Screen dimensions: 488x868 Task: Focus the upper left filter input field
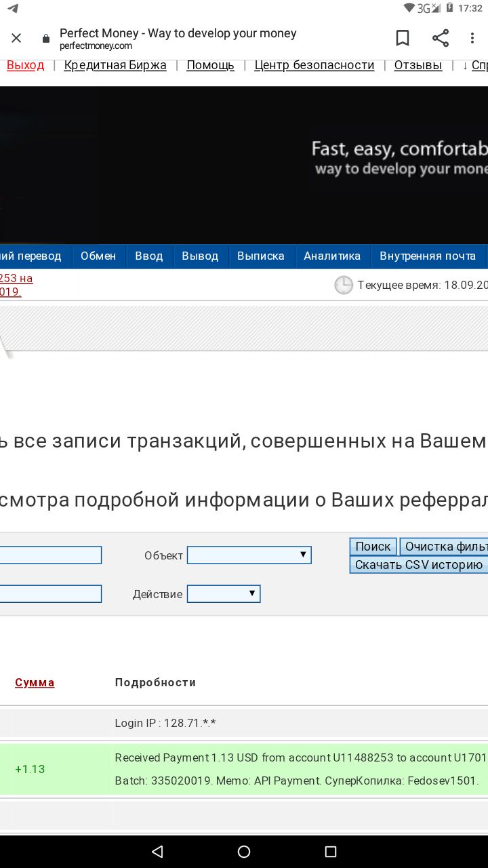coord(51,555)
